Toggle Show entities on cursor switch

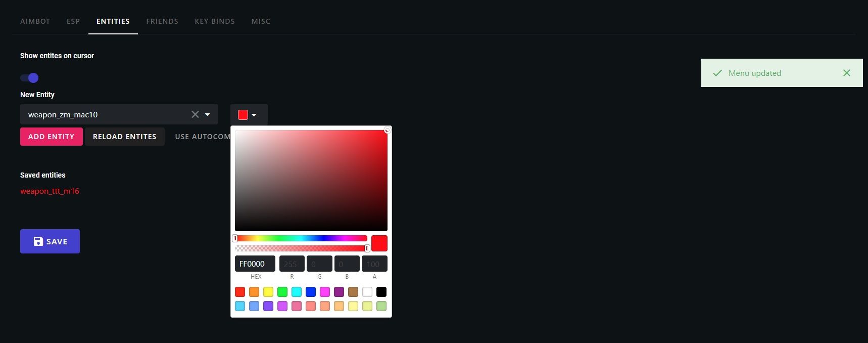[x=29, y=78]
